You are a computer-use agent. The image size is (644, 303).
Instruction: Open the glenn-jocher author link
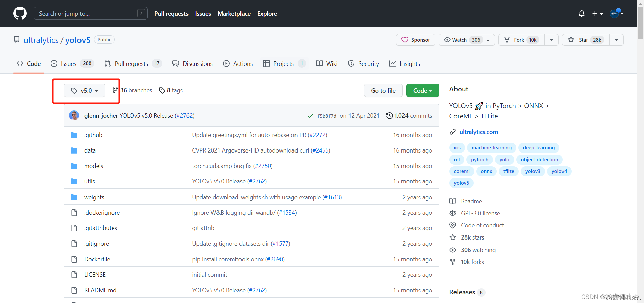[x=101, y=115]
